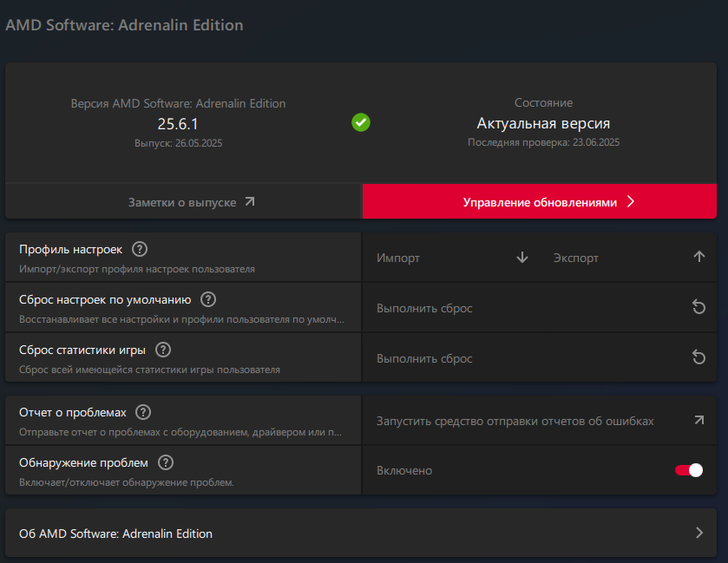This screenshot has height=563, width=728.
Task: Click AMD Software: Adrenalin Edition page title
Action: click(124, 24)
